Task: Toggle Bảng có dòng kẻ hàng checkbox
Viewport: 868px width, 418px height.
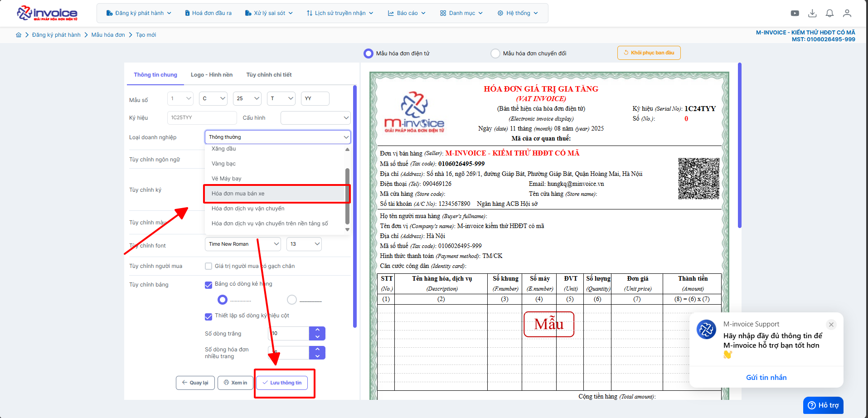Action: coord(209,285)
